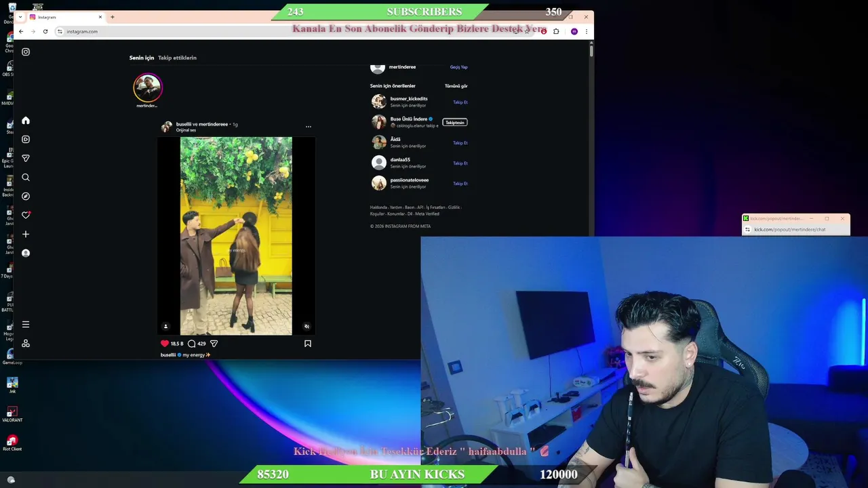
Task: Open the Hakkında footer link
Action: (x=378, y=207)
